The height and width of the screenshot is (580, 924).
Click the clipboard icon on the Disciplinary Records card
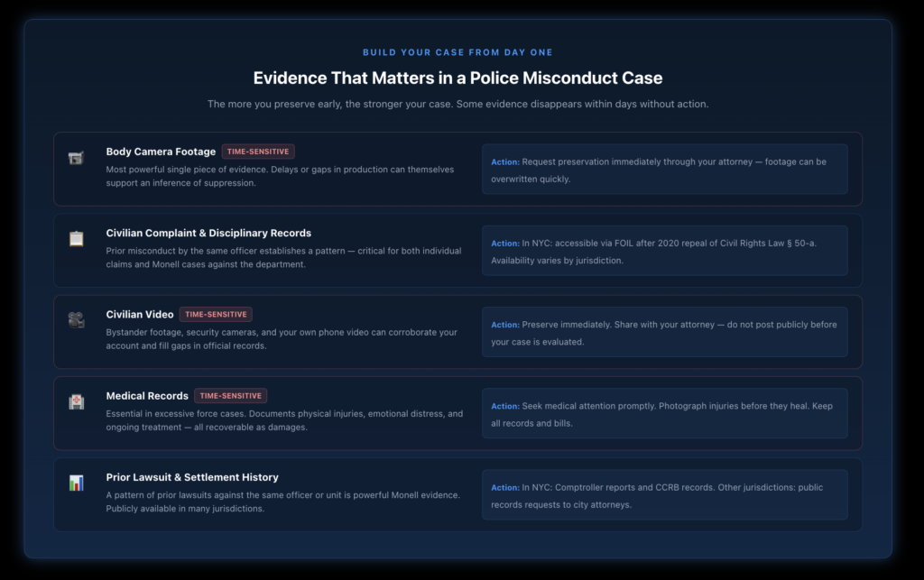click(77, 236)
